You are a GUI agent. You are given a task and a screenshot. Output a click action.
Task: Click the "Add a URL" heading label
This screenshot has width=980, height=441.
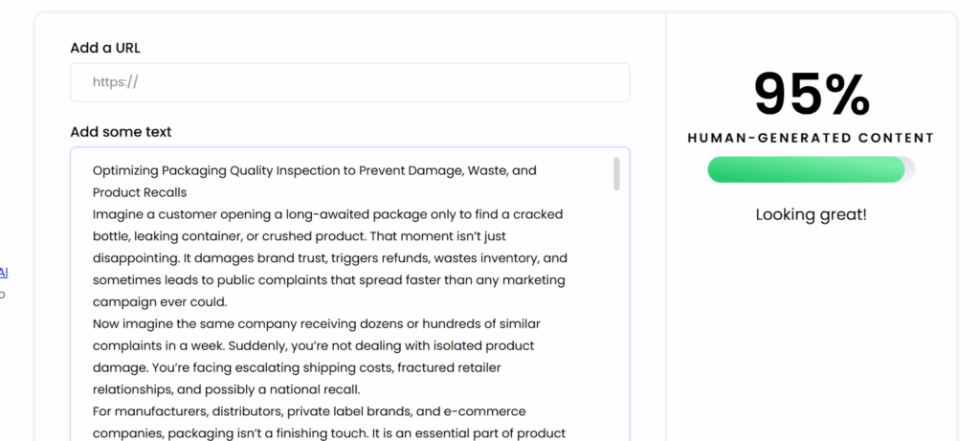tap(105, 48)
